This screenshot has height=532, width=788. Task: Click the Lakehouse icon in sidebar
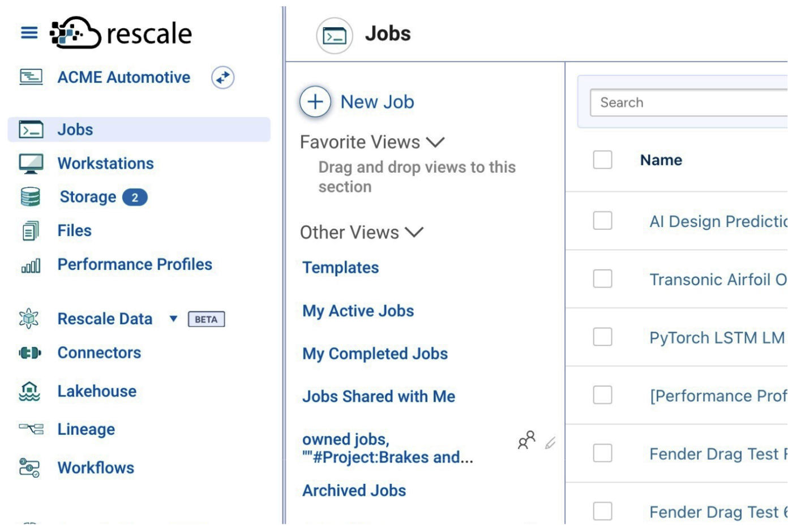pyautogui.click(x=29, y=391)
